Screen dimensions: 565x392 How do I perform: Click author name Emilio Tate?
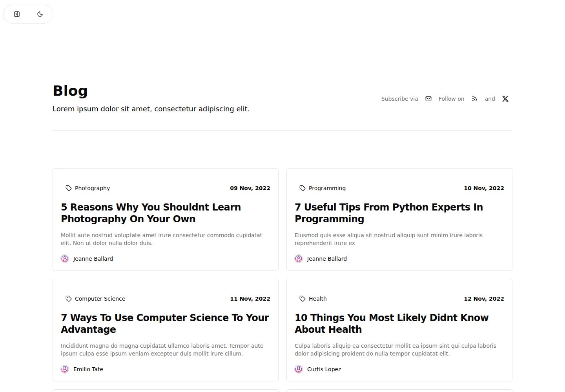(88, 369)
